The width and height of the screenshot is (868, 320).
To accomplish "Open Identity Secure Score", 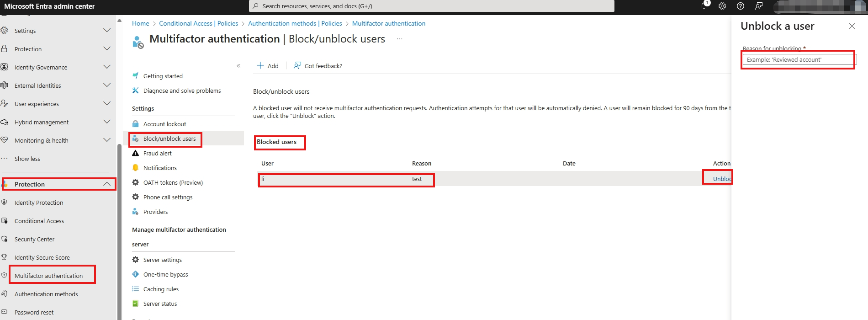I will (42, 257).
